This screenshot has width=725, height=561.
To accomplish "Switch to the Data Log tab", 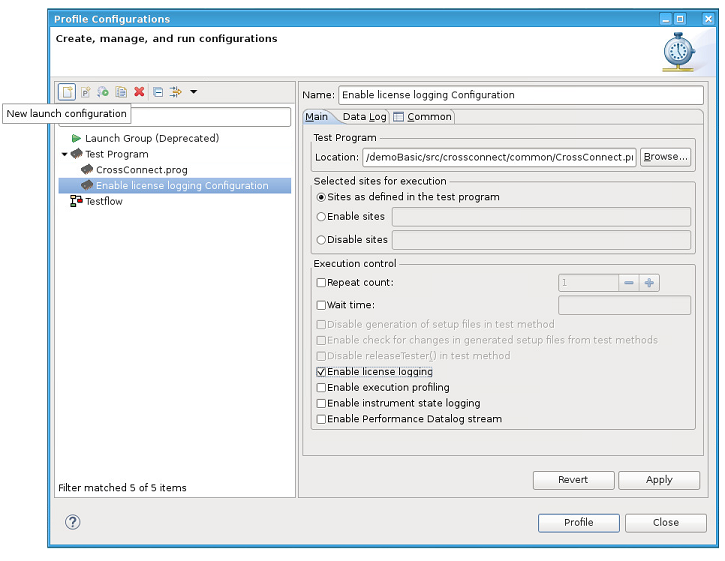I will click(x=364, y=117).
